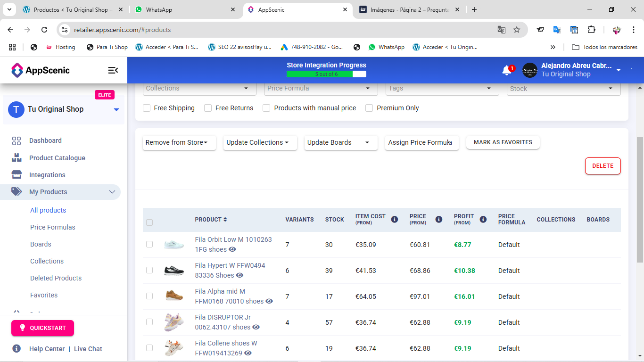Go to All products

48,210
